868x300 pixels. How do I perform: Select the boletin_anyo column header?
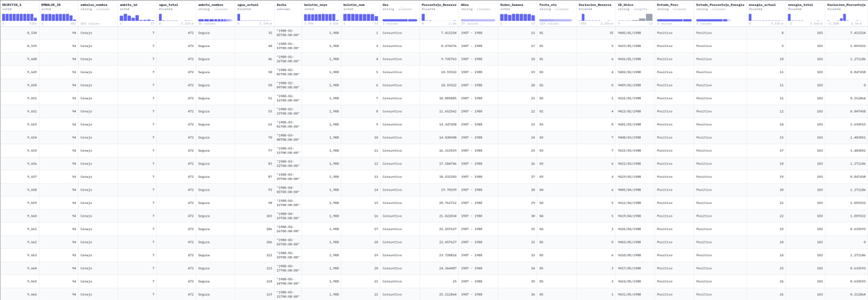316,4
